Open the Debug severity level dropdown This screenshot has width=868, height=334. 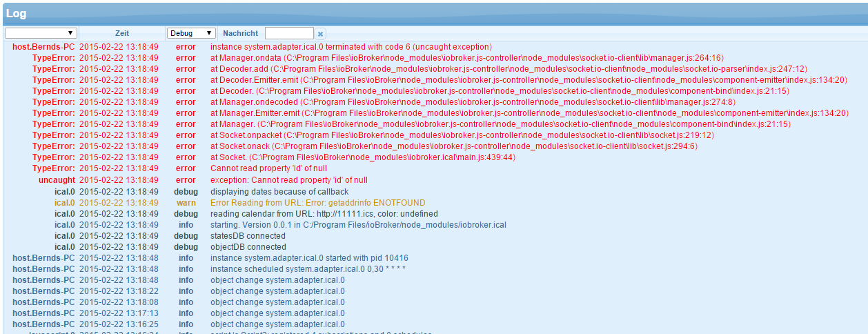(192, 33)
